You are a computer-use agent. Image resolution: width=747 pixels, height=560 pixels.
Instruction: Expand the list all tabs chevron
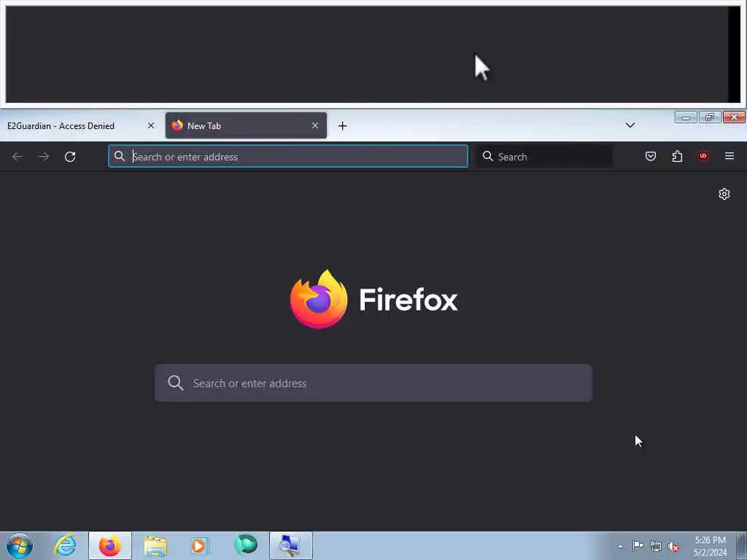tap(630, 125)
